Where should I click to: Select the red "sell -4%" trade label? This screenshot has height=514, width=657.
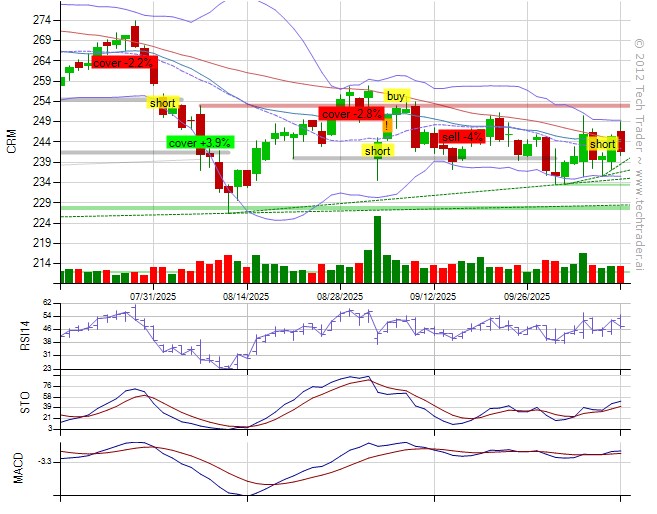(x=463, y=137)
